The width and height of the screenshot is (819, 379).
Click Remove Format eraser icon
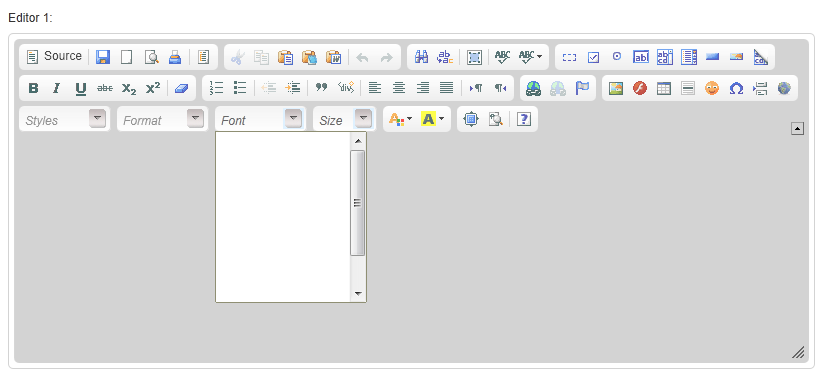point(181,88)
